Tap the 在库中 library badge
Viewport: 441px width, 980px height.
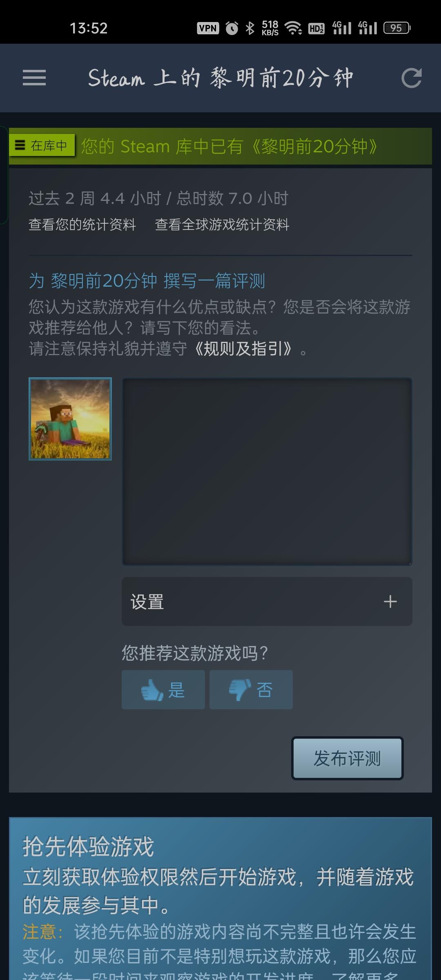click(x=42, y=145)
